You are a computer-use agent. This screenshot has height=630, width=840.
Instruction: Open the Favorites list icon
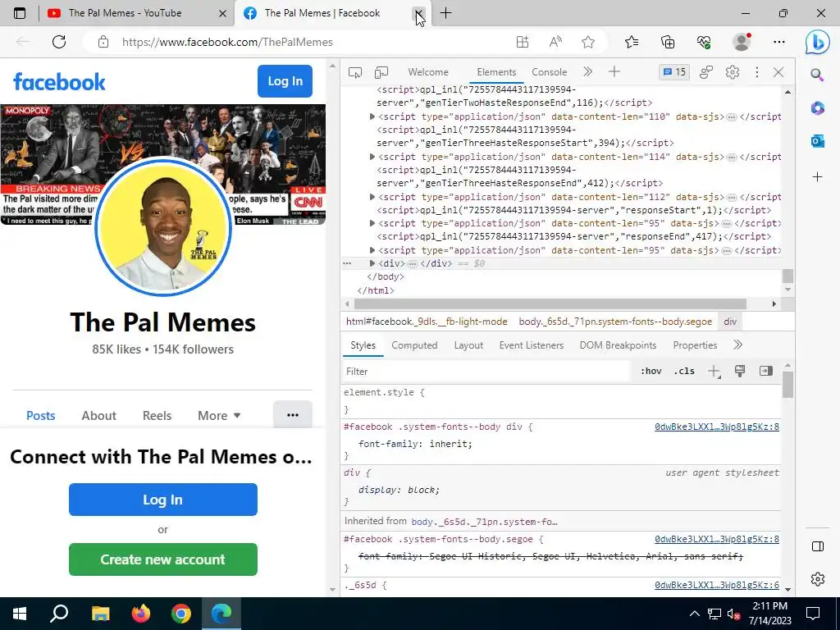[632, 42]
